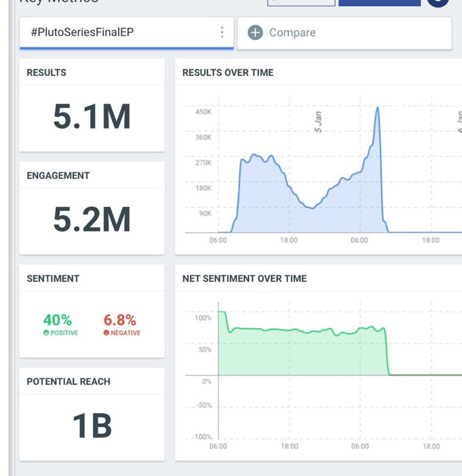Click the plus icon next to Compare
462x476 pixels.
point(255,33)
